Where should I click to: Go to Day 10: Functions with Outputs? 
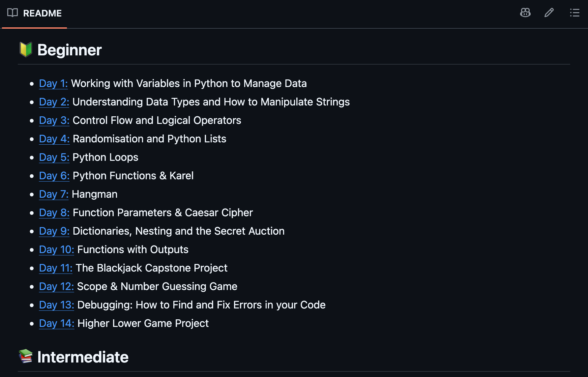click(56, 249)
